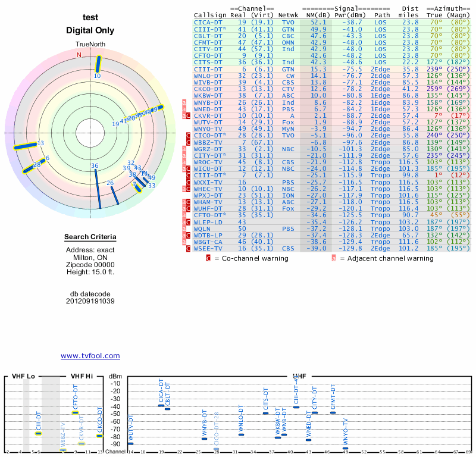
Task: Click the adjacent-channel 'a' icon beside WGRZ-DT
Action: pyautogui.click(x=184, y=149)
